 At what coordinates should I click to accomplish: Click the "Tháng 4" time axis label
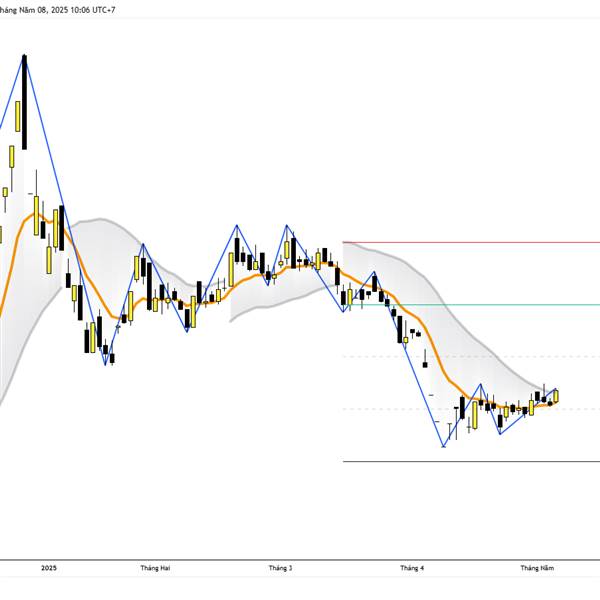pyautogui.click(x=412, y=568)
